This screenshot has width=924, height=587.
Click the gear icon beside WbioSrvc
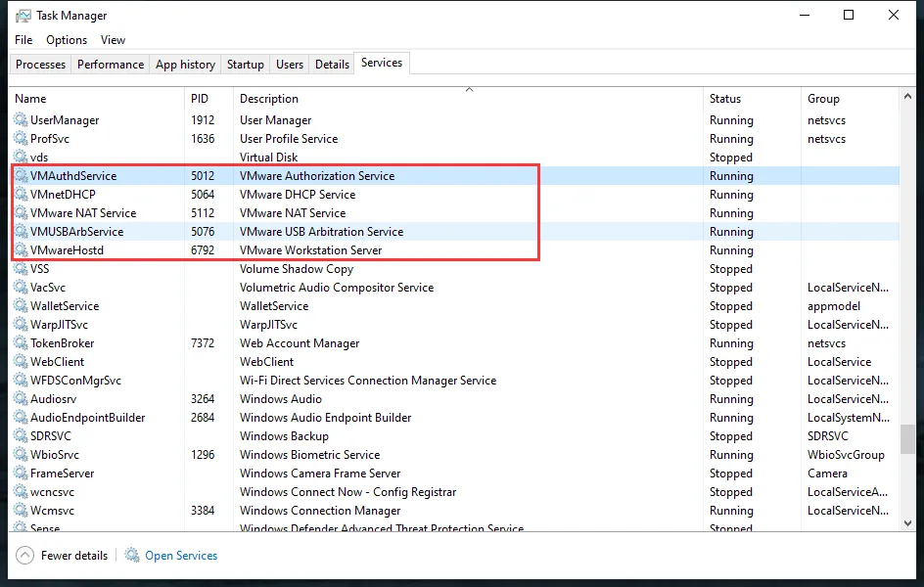point(21,455)
